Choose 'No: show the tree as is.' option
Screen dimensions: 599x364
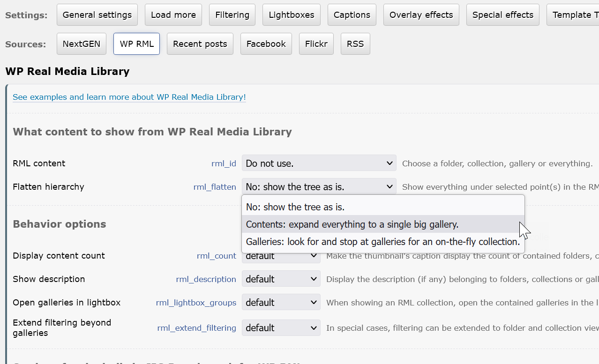tap(295, 207)
